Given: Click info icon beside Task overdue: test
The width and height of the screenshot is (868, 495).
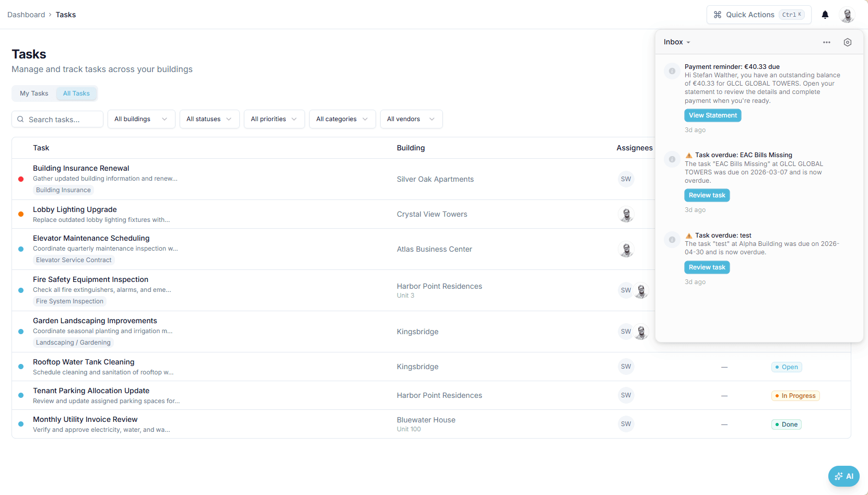Looking at the screenshot, I should tap(672, 240).
